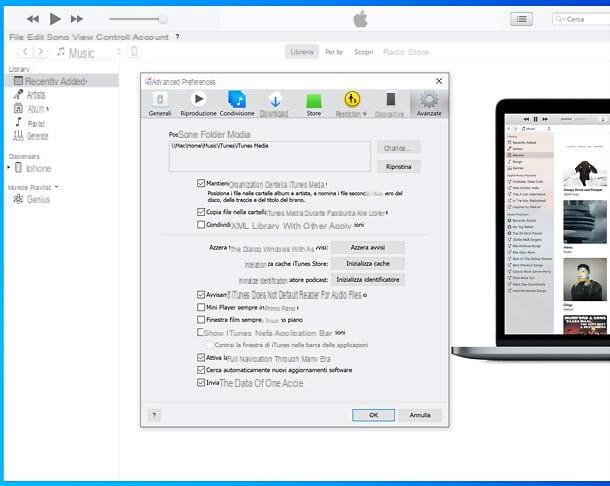Viewport: 610px width, 486px height.
Task: Click the Change folder location button
Action: pyautogui.click(x=398, y=148)
